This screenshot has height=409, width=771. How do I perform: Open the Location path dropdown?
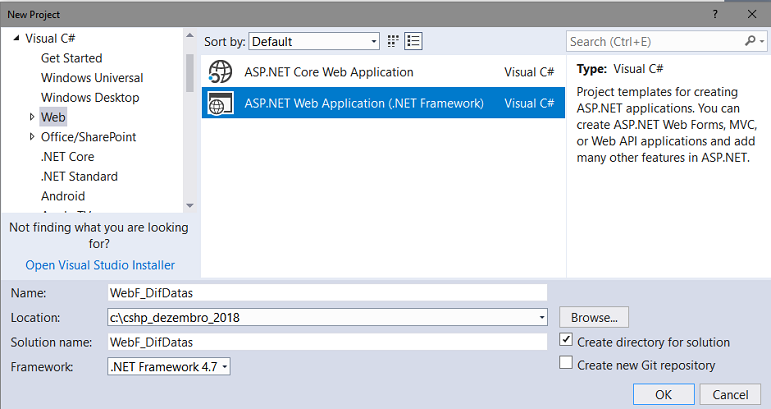(x=541, y=317)
